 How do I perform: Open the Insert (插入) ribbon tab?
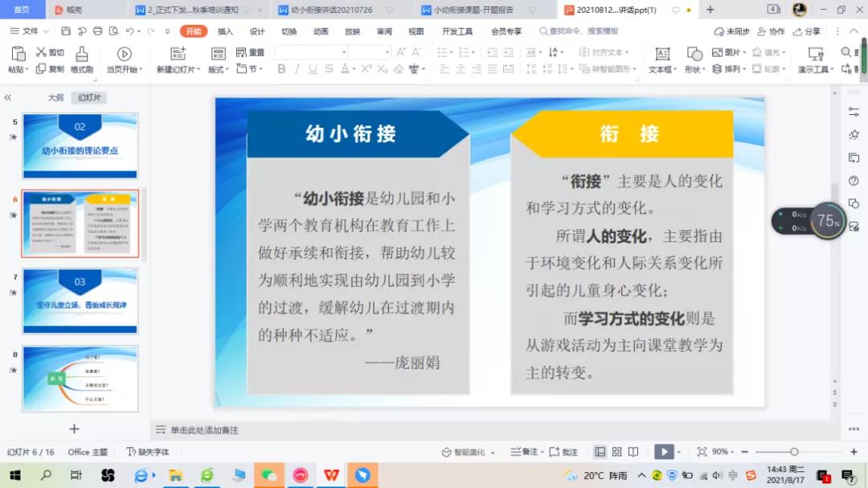(x=225, y=31)
